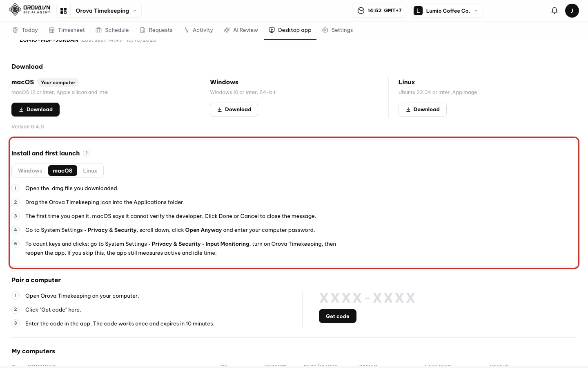Select the Desktop app tab
Image resolution: width=588 pixels, height=368 pixels.
click(290, 30)
